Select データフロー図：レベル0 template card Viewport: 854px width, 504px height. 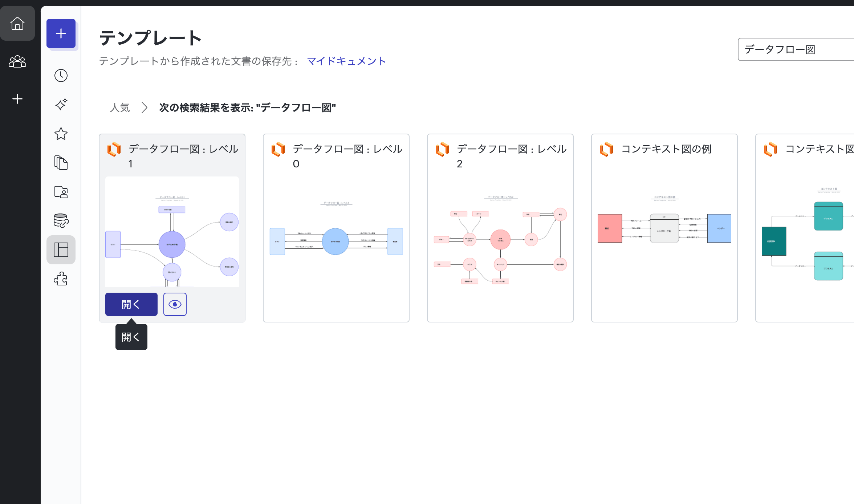point(336,228)
